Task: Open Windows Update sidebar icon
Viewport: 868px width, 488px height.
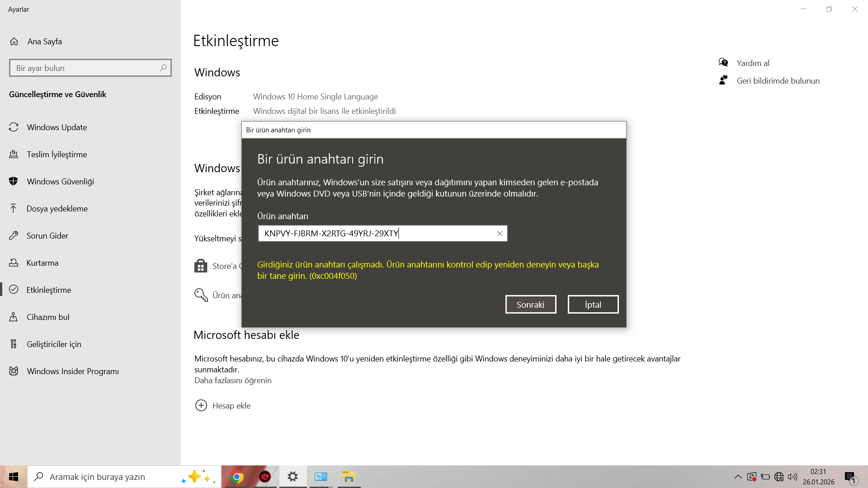Action: [x=14, y=127]
